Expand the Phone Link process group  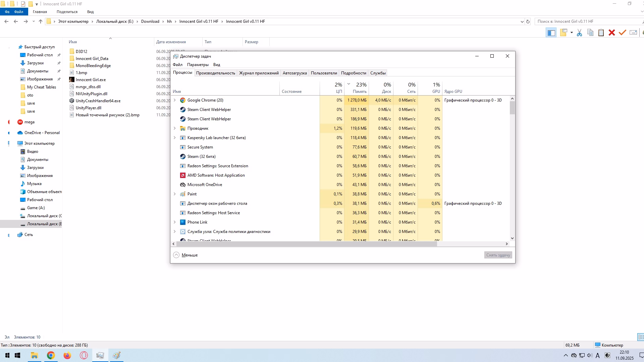click(x=174, y=222)
